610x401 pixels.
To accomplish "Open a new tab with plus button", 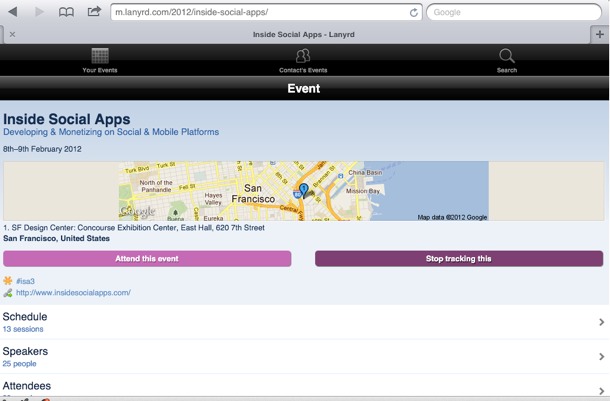I will coord(599,35).
